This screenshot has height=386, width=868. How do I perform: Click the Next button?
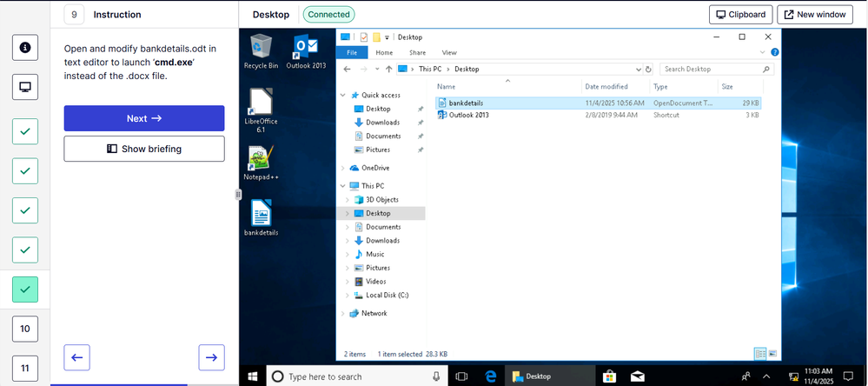coord(144,118)
